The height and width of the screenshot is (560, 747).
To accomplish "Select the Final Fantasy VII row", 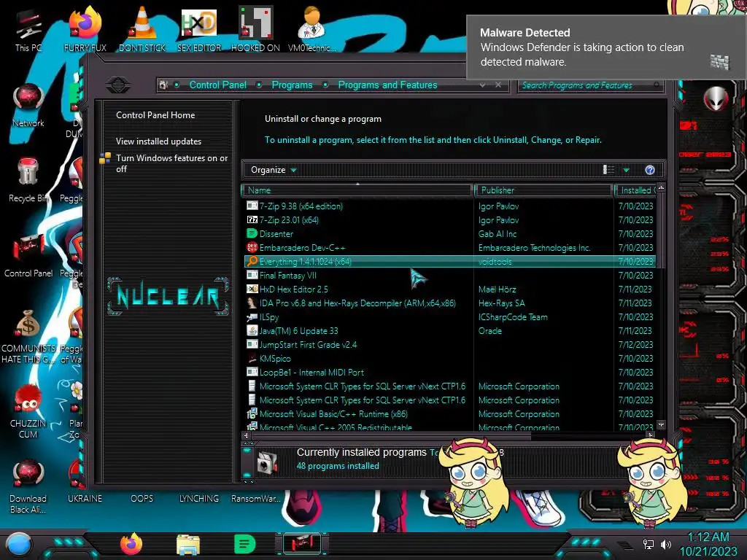I will pos(449,275).
